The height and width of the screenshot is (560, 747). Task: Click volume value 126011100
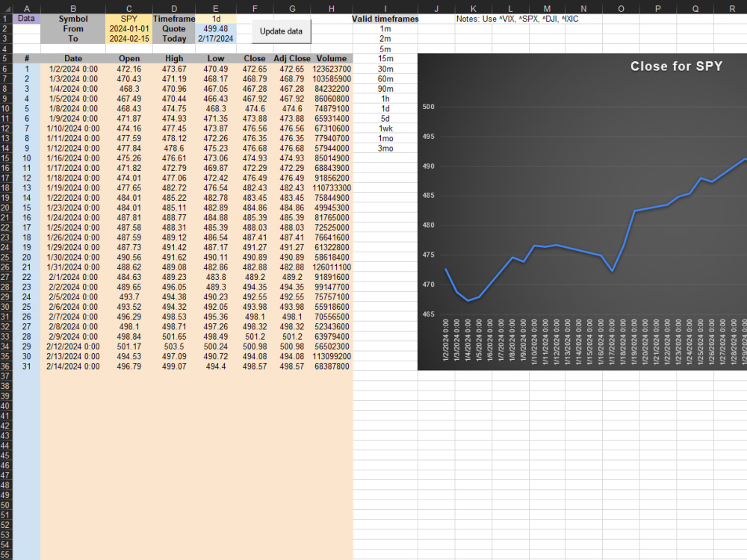tap(332, 267)
